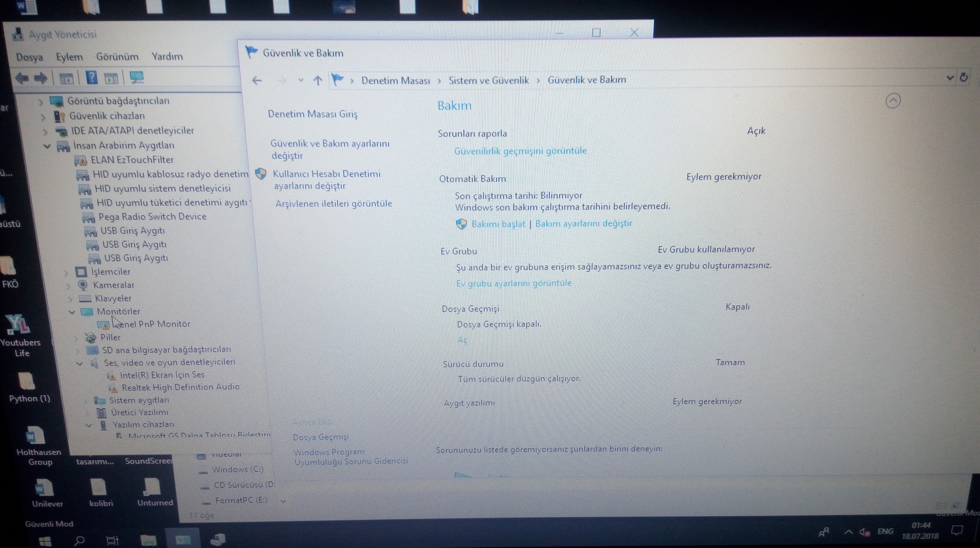Viewport: 980px width, 548px height.
Task: Click Güvenilirlik geçmişini görüntüle link
Action: pos(520,151)
